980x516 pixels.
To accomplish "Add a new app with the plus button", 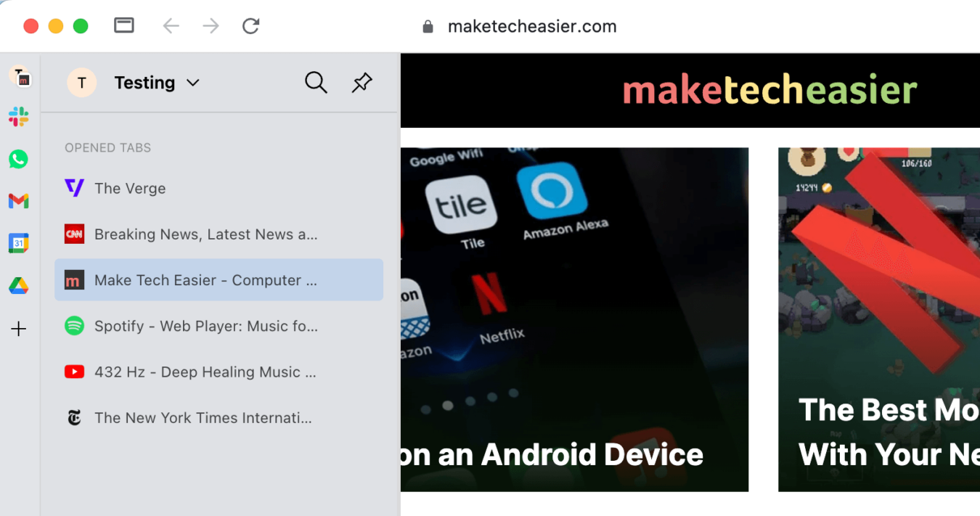I will (18, 329).
